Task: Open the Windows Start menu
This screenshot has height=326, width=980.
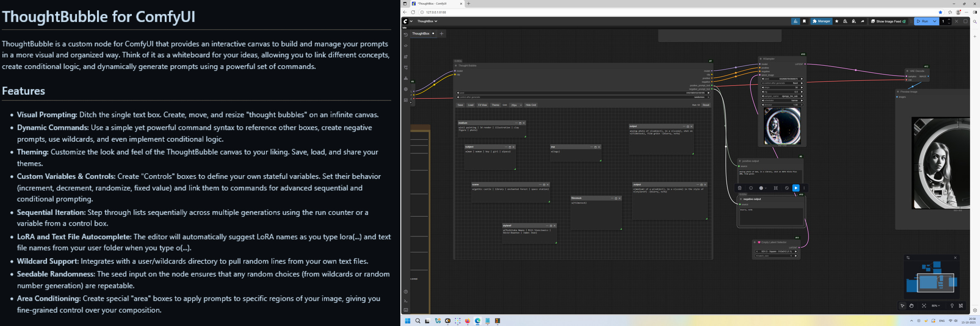Action: tap(408, 321)
